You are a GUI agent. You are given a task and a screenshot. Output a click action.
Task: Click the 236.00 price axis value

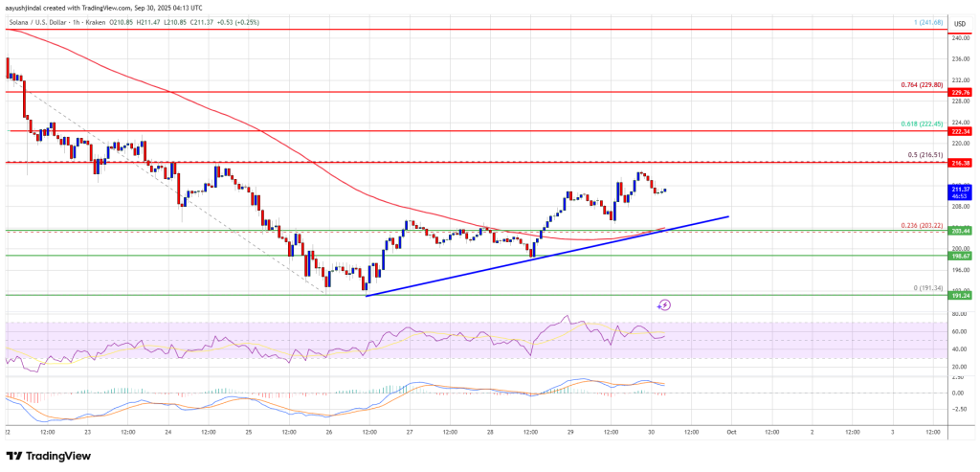click(x=959, y=59)
